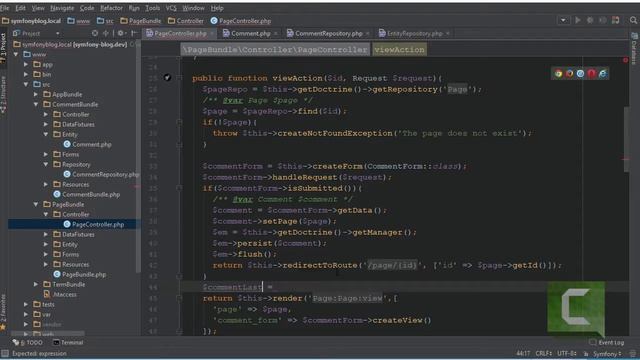The width and height of the screenshot is (640, 360).
Task: Open in Internet Explorer browser icon
Action: (602, 74)
